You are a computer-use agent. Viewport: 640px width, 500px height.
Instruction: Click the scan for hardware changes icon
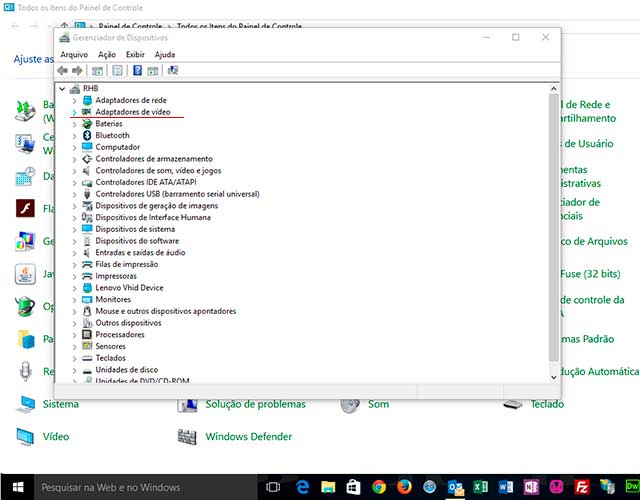pyautogui.click(x=173, y=71)
